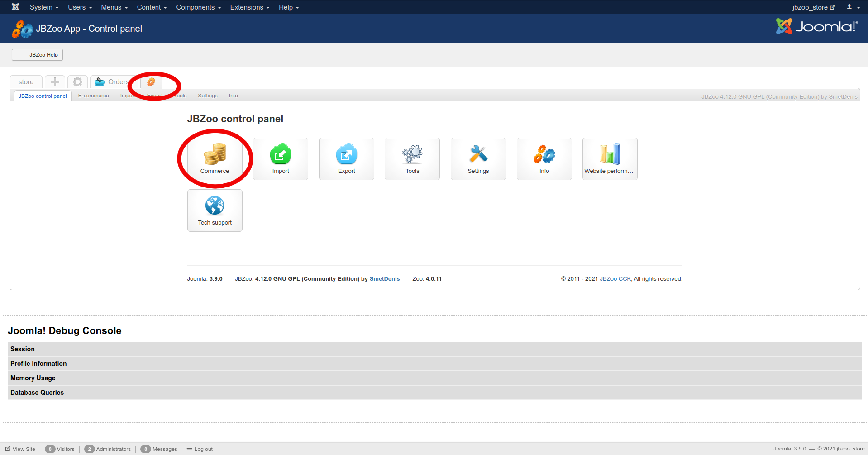Click Log out in status bar

click(x=200, y=449)
